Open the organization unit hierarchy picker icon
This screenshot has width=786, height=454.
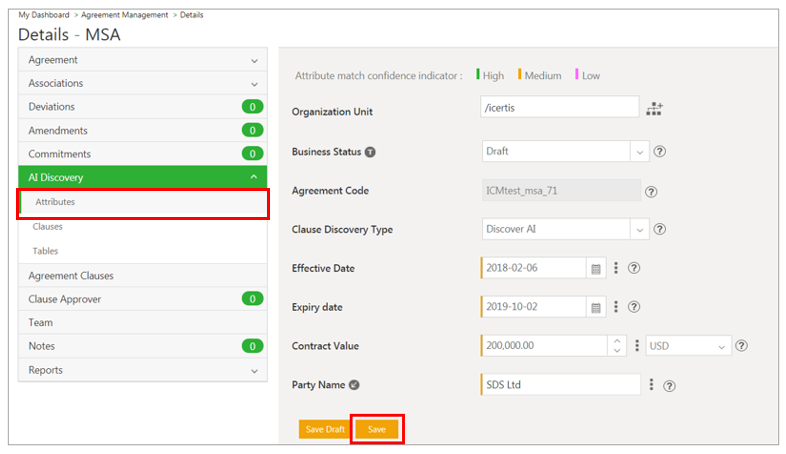pyautogui.click(x=654, y=108)
